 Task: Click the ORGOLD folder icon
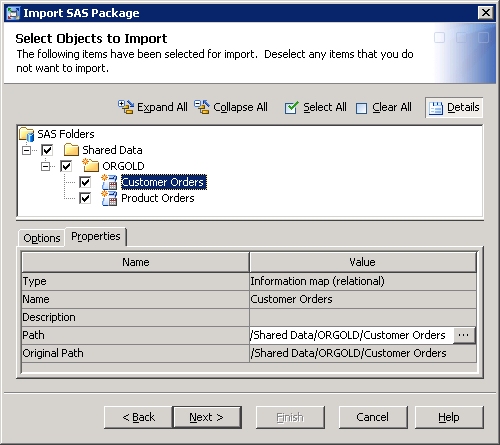pos(91,166)
